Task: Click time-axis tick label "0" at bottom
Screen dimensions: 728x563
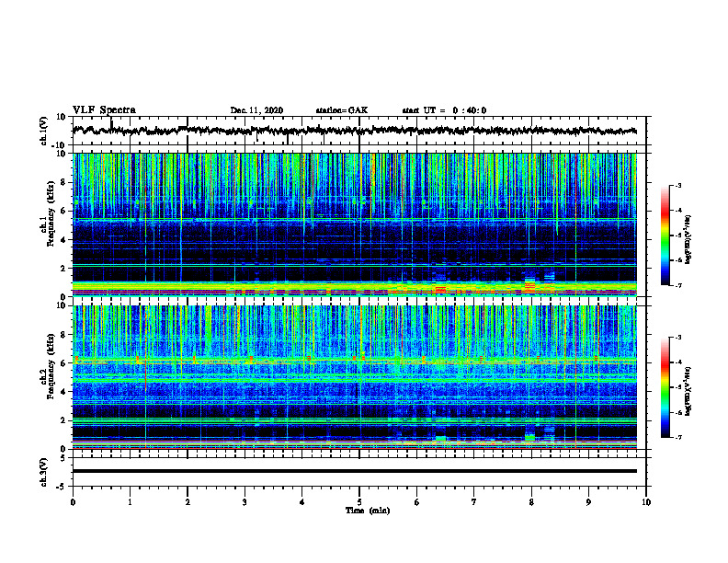Action: point(73,502)
